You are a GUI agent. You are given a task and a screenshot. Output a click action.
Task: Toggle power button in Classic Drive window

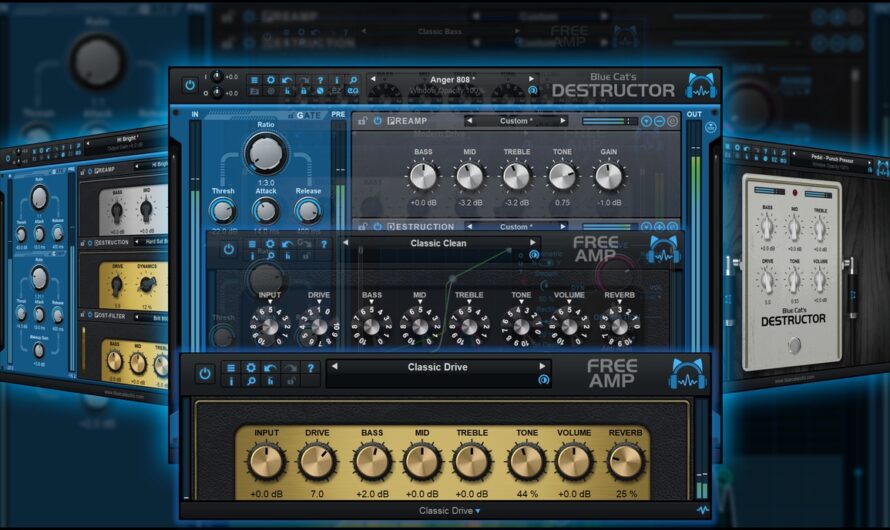(x=205, y=374)
